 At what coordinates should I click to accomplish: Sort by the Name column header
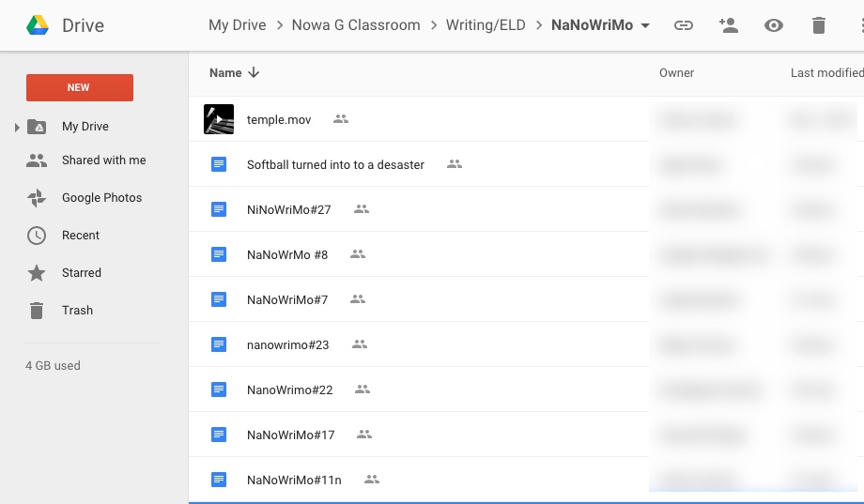225,72
